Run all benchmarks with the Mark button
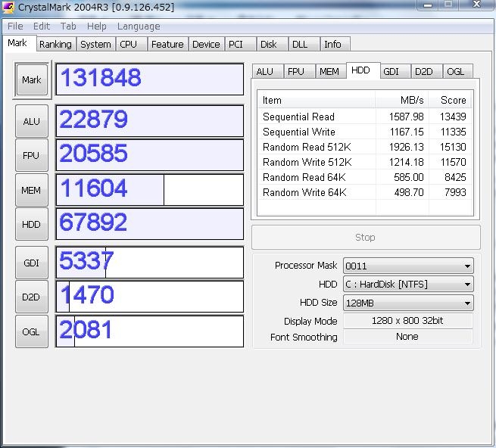The width and height of the screenshot is (496, 448). pos(32,79)
